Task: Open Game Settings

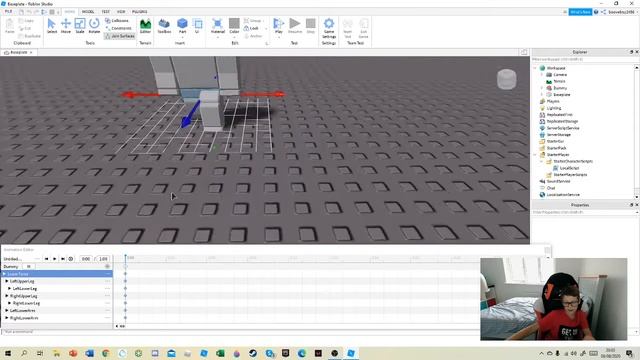Action: (x=329, y=28)
